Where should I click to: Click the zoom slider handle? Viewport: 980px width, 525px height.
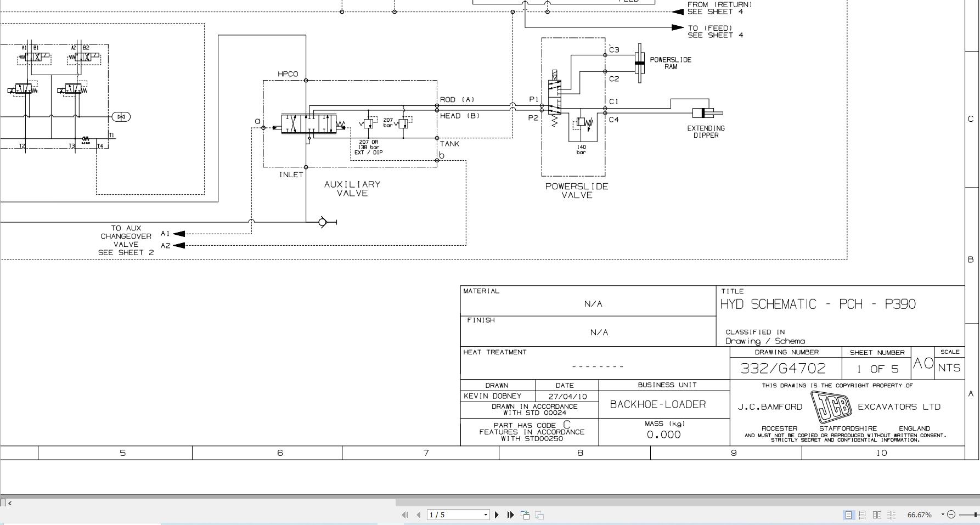976,515
